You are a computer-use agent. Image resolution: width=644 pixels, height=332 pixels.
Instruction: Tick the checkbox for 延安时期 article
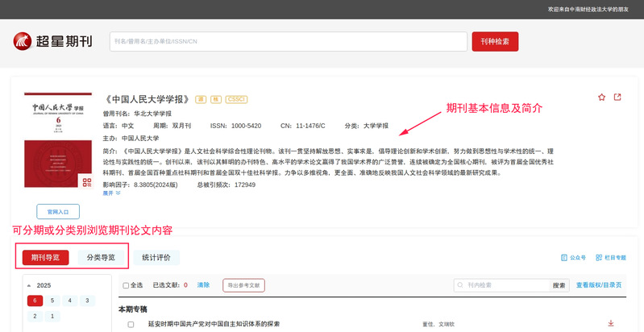click(131, 324)
